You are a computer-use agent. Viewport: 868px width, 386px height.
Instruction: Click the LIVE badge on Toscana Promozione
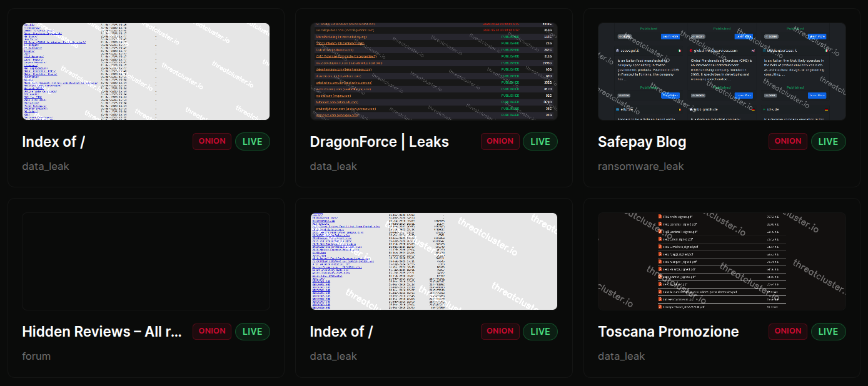tap(829, 331)
